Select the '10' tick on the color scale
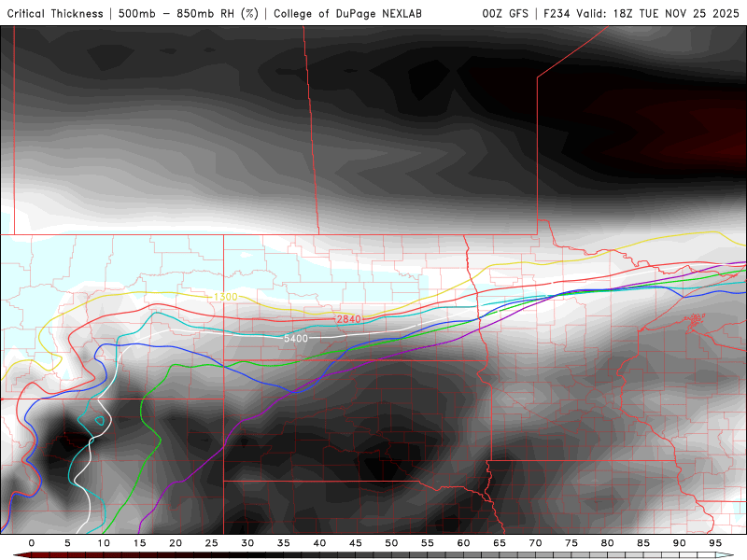This screenshot has height=560, width=747. pyautogui.click(x=104, y=543)
